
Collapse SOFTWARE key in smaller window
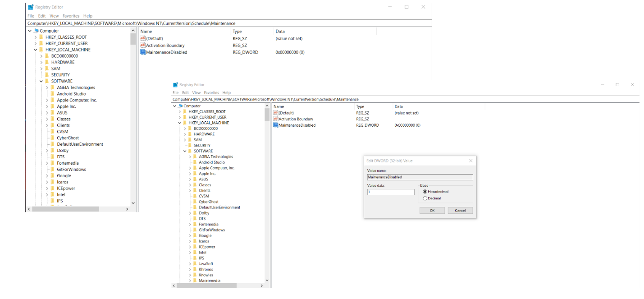coord(41,81)
